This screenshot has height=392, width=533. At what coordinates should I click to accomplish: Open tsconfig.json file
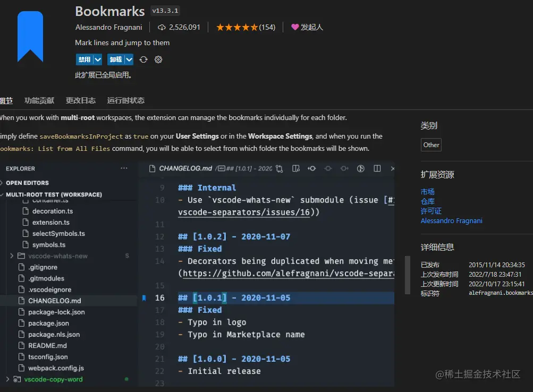pos(48,357)
